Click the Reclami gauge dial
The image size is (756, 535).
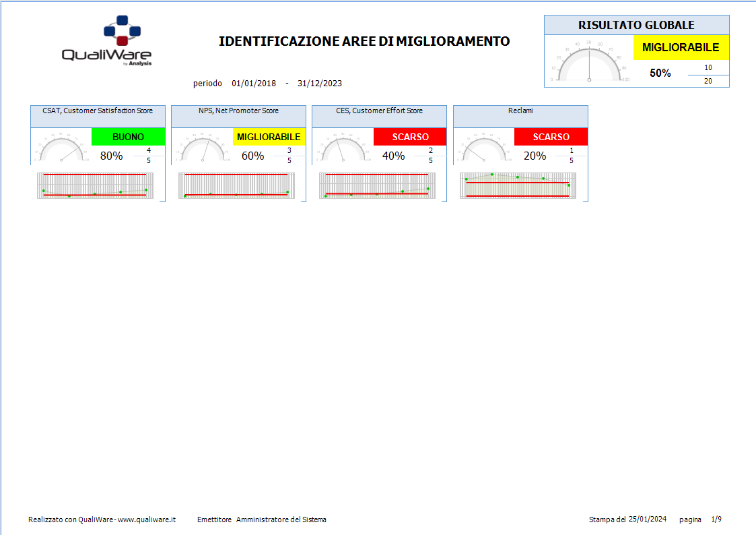[x=484, y=150]
